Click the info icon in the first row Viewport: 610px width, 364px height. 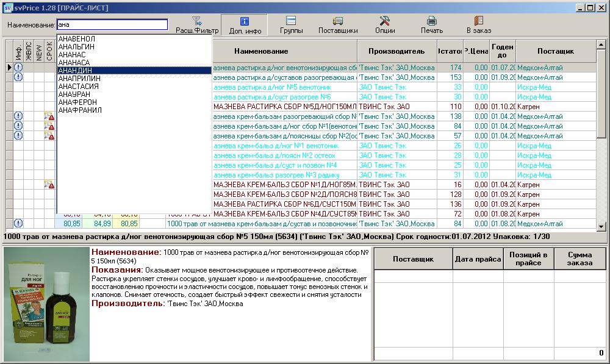tap(18, 68)
